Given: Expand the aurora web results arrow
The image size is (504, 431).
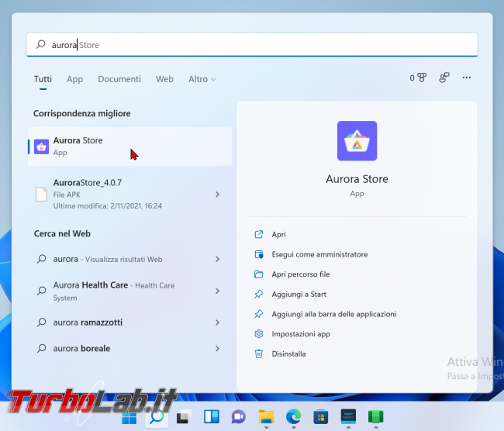Looking at the screenshot, I should [x=217, y=259].
